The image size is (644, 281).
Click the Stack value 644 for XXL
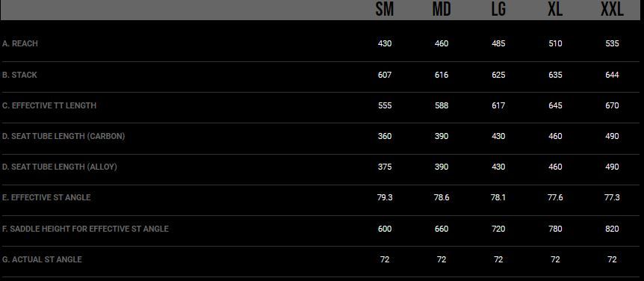612,75
